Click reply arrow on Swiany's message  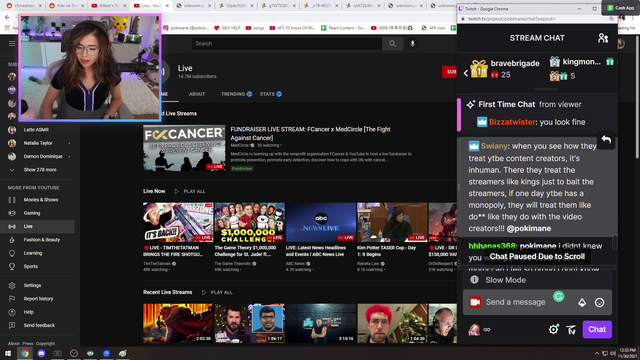point(606,140)
